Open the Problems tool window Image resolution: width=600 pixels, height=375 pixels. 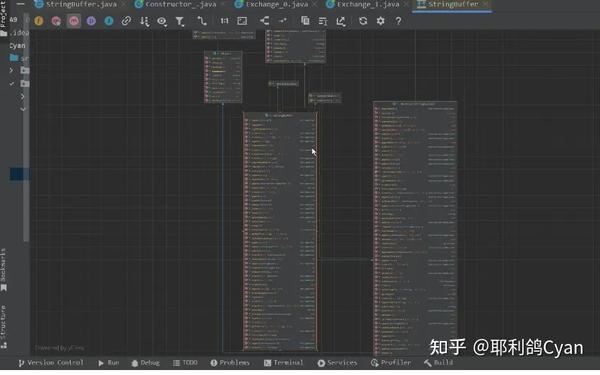tap(230, 362)
